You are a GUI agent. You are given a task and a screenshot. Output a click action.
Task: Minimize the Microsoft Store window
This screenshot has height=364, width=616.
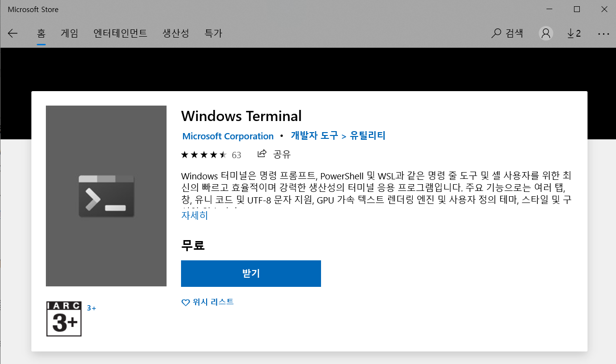[x=549, y=9]
